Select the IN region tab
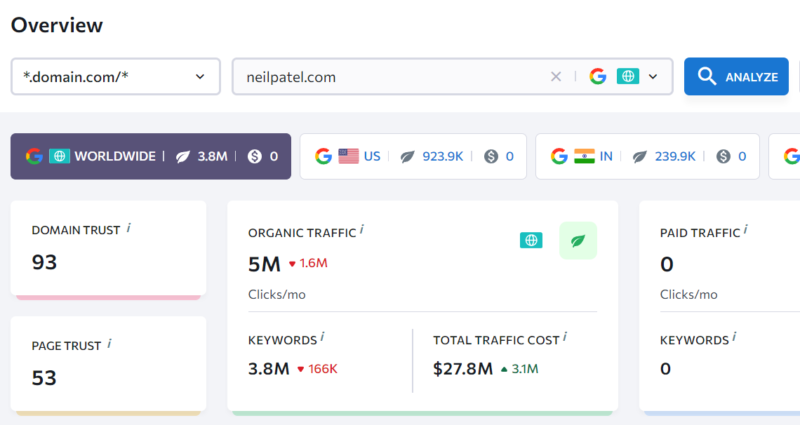 [647, 156]
